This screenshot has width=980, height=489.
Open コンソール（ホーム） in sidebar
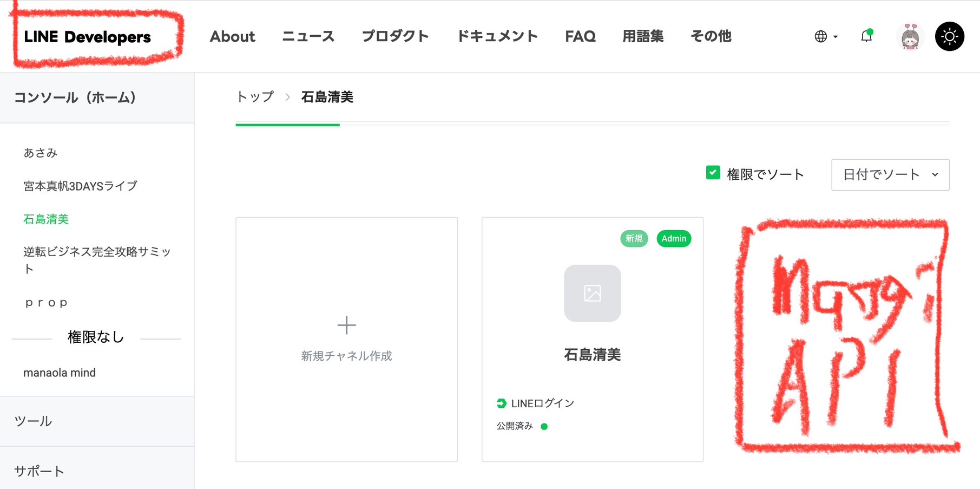(x=97, y=98)
